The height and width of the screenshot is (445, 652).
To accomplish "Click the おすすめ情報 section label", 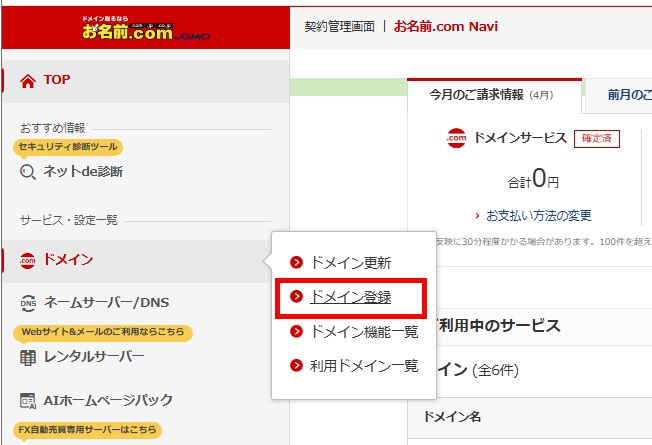I will (53, 128).
